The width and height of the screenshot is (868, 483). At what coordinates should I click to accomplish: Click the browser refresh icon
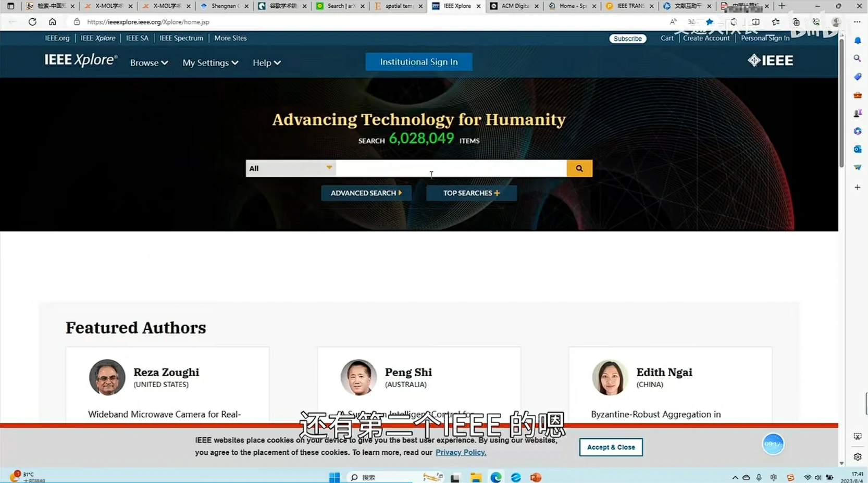(x=32, y=22)
